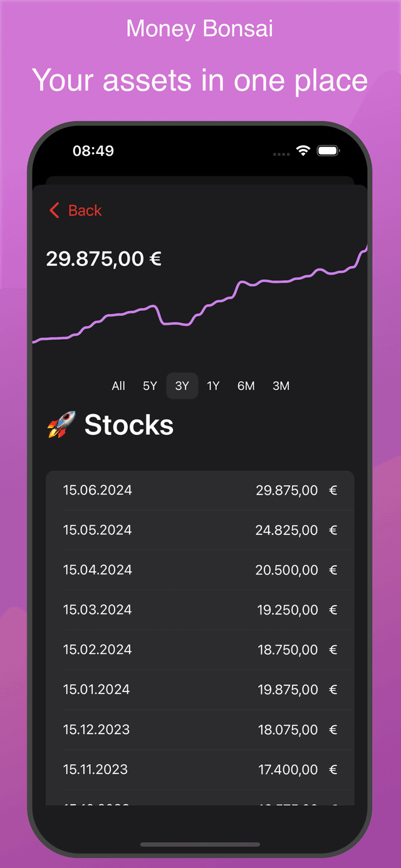Image resolution: width=401 pixels, height=868 pixels.
Task: Show the 6M time range
Action: [246, 386]
